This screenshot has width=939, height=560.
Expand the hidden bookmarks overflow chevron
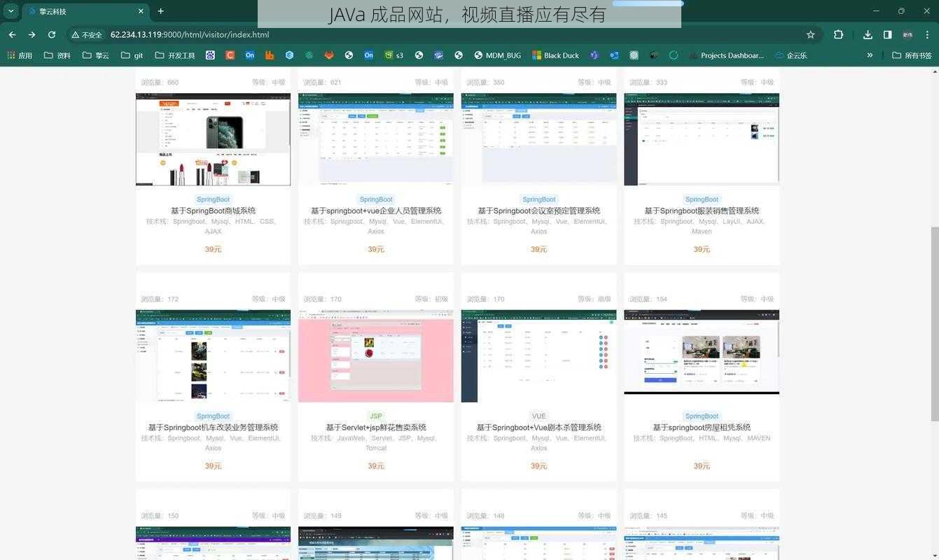click(x=870, y=55)
